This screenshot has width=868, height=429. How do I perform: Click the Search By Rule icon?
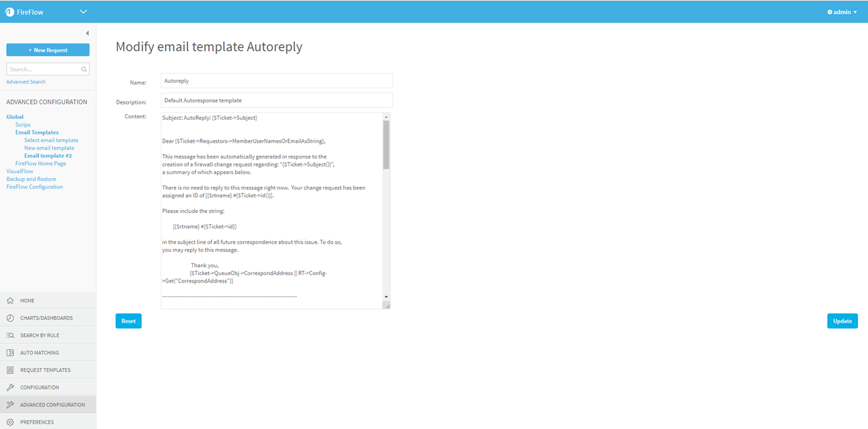point(10,335)
